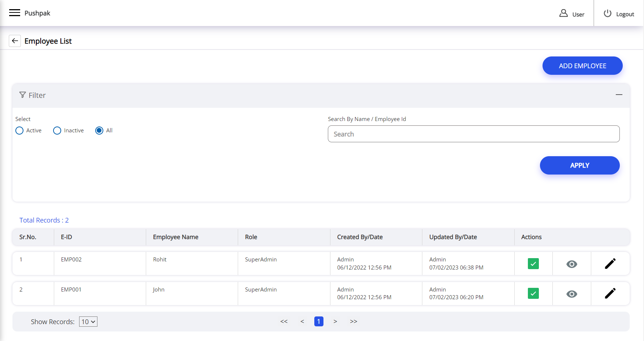Screen dimensions: 644x341
Task: Click the Updated By/Date column header
Action: [x=453, y=237]
